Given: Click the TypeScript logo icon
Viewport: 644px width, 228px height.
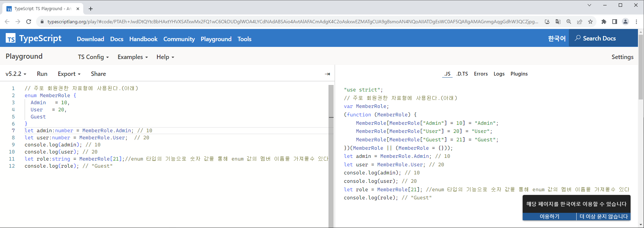Looking at the screenshot, I should tap(11, 38).
